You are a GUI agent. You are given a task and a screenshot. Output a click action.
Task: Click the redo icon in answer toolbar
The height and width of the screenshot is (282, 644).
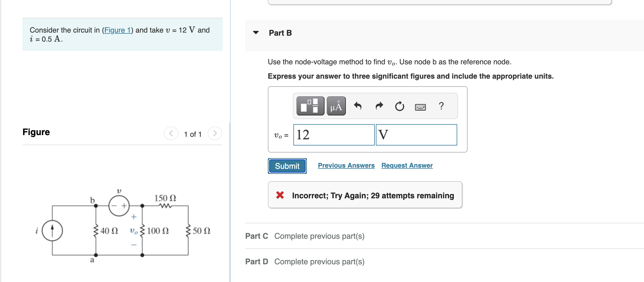pyautogui.click(x=379, y=106)
